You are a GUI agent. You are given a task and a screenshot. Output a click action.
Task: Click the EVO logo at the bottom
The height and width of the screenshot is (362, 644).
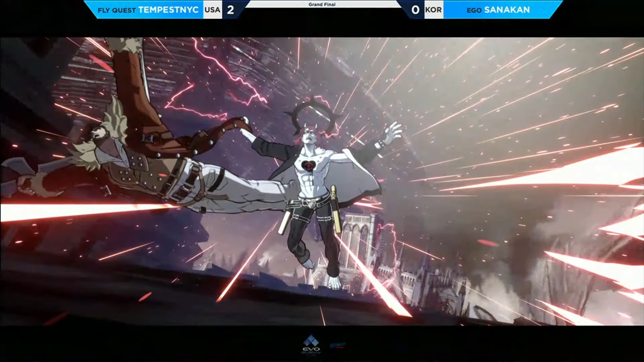[x=311, y=345]
